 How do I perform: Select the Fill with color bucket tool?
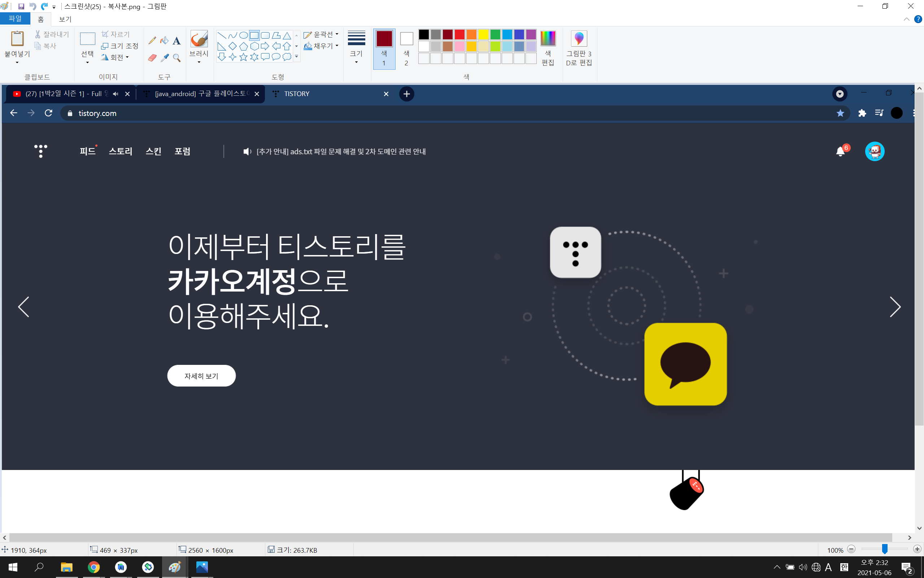[165, 40]
